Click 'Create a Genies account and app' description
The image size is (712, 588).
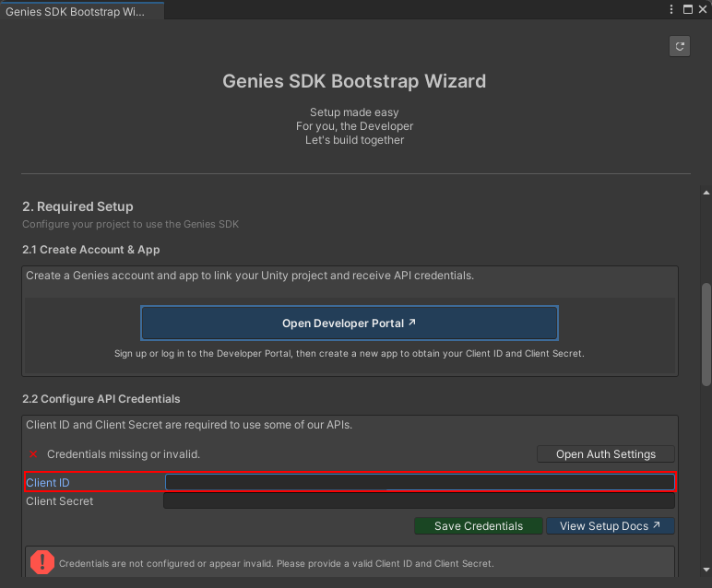250,276
